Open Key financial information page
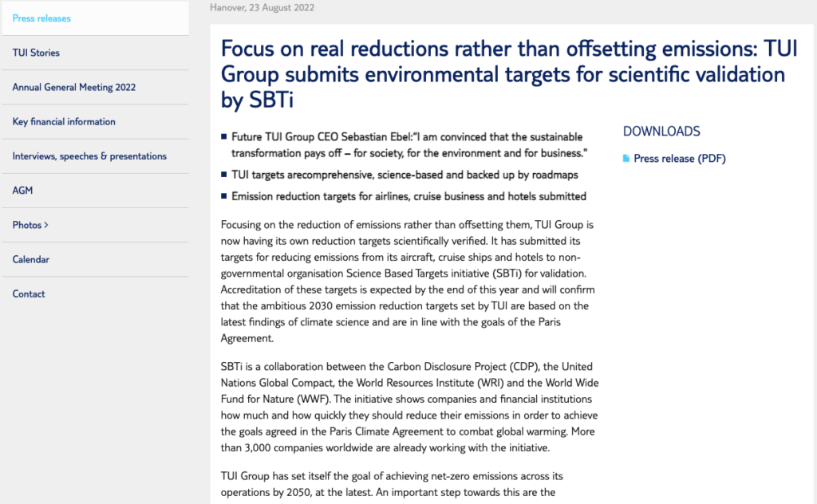This screenshot has height=504, width=817. coord(64,122)
